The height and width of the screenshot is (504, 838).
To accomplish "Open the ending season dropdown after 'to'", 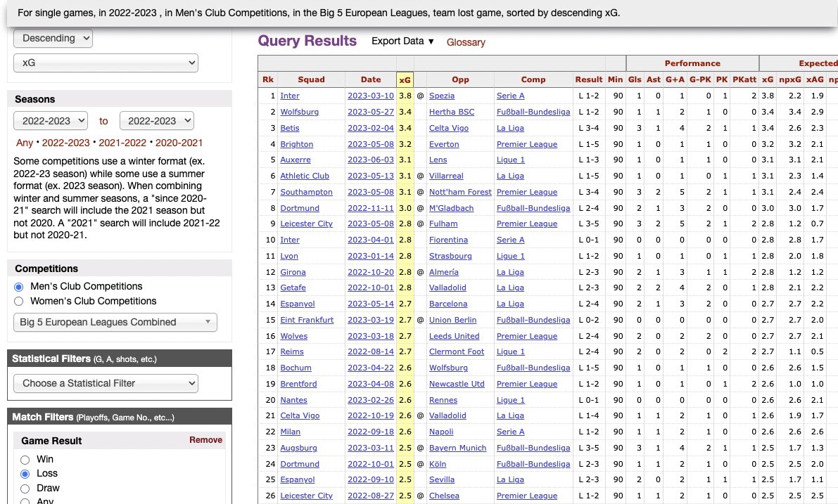I will (157, 121).
